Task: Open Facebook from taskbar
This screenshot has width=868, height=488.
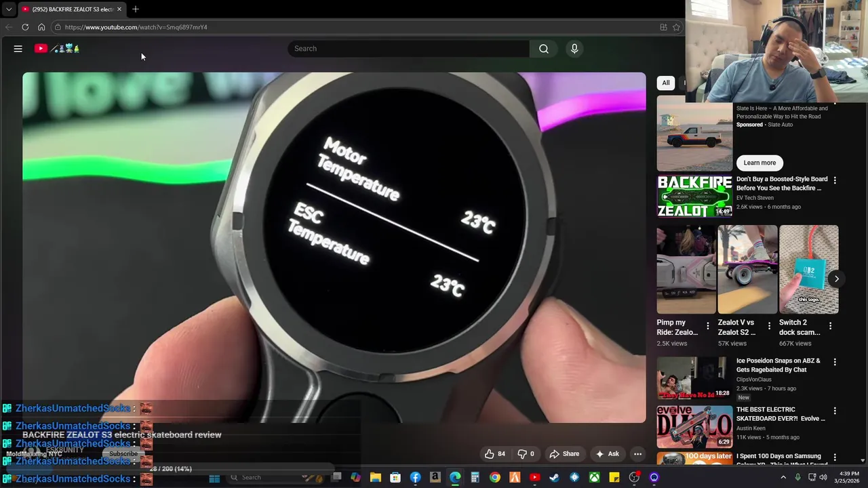Action: pos(415,478)
